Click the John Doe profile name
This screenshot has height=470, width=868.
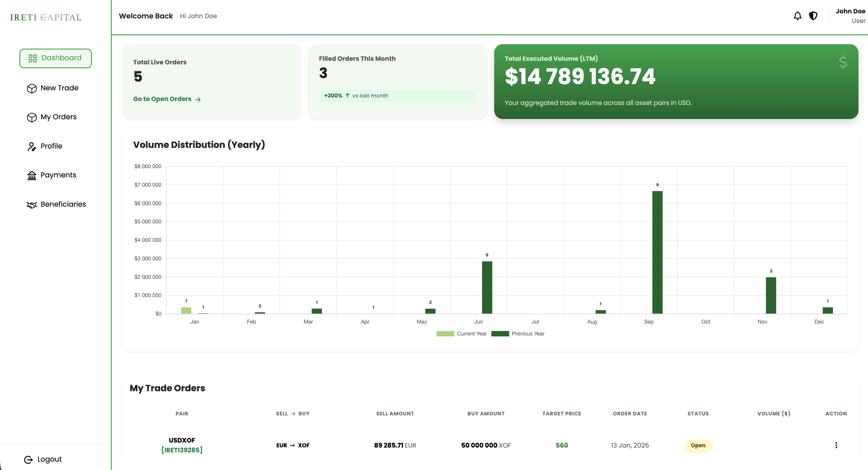(850, 11)
